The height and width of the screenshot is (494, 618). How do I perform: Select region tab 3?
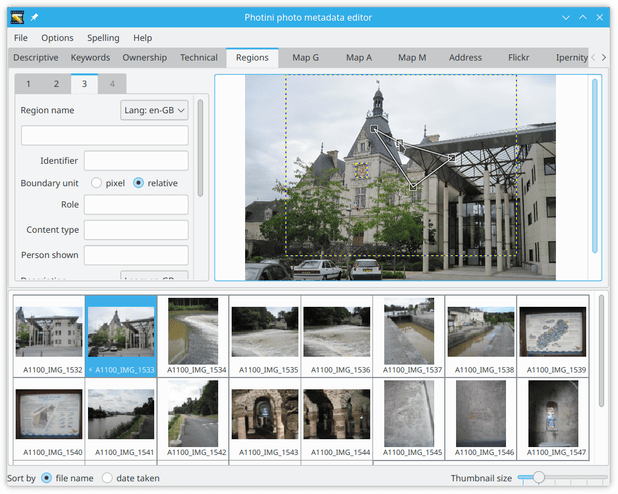click(84, 84)
